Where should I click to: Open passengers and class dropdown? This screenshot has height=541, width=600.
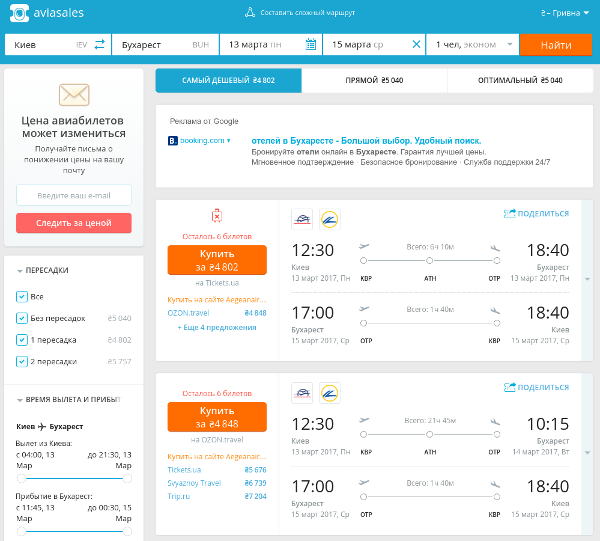[474, 45]
